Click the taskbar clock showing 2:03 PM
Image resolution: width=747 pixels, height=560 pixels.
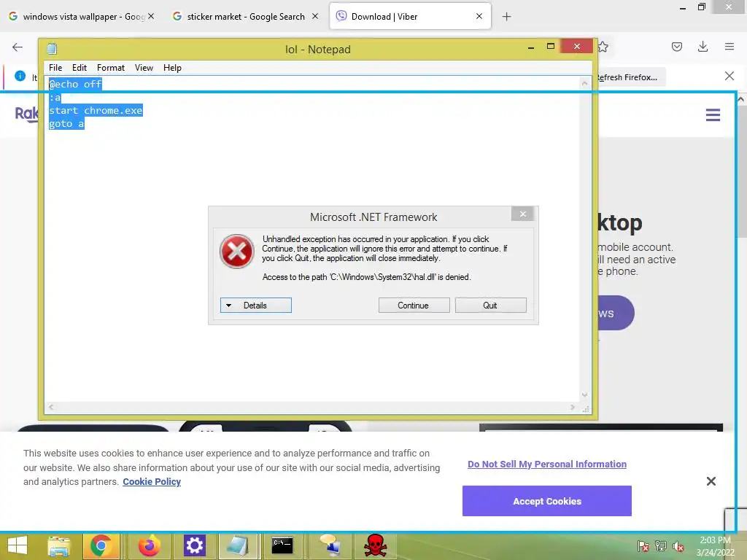(x=715, y=546)
